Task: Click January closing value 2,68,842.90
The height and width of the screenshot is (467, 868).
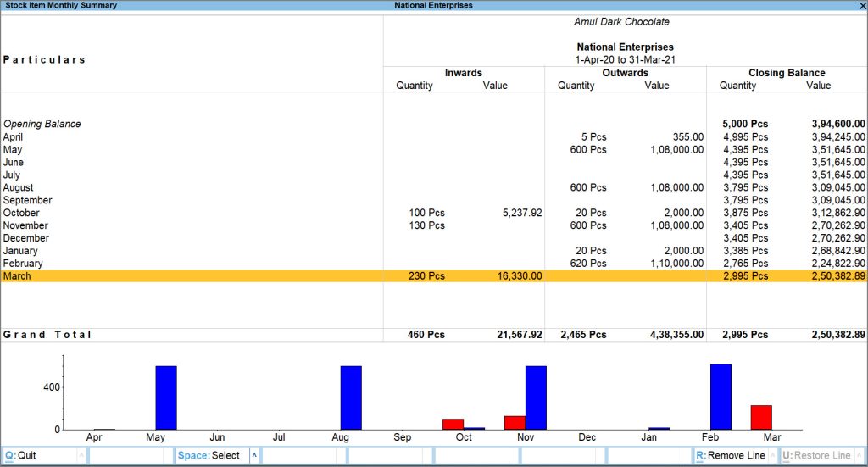Action: (838, 251)
